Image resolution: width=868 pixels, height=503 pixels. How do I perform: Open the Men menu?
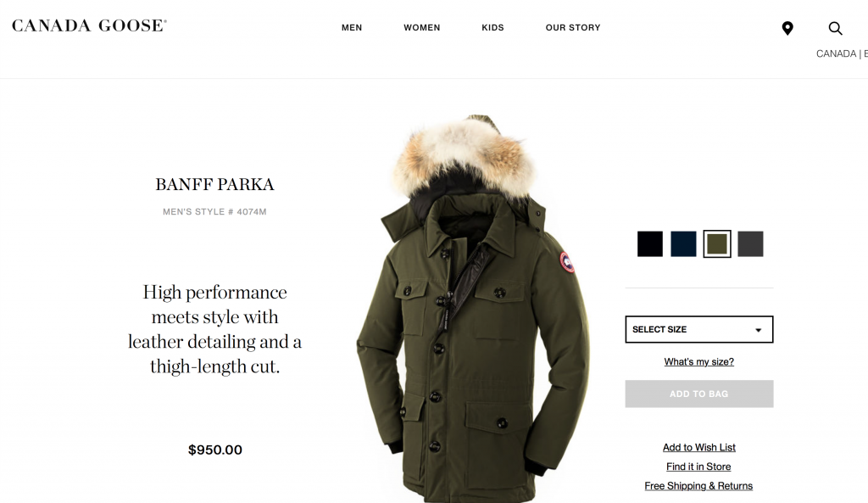tap(352, 28)
